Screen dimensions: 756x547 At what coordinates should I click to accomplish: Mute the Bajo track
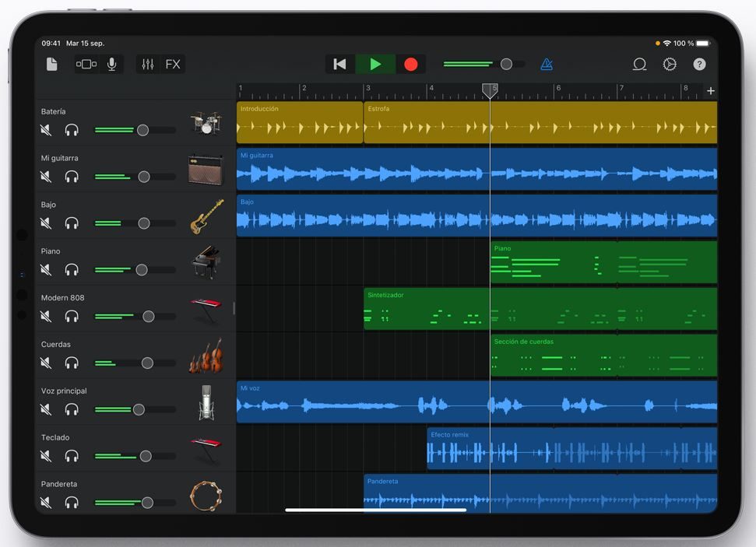point(46,223)
